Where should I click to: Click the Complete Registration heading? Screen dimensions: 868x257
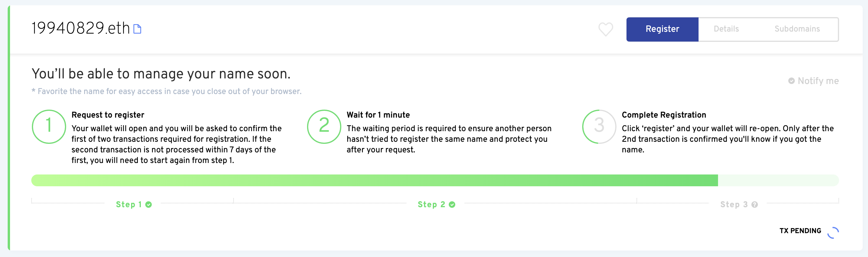pos(664,115)
